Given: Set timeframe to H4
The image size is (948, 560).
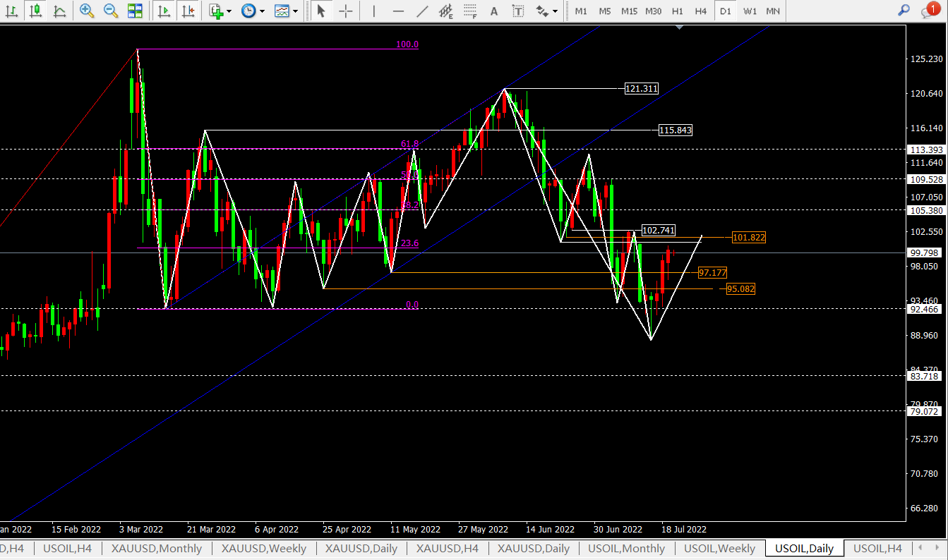Looking at the screenshot, I should (x=700, y=11).
